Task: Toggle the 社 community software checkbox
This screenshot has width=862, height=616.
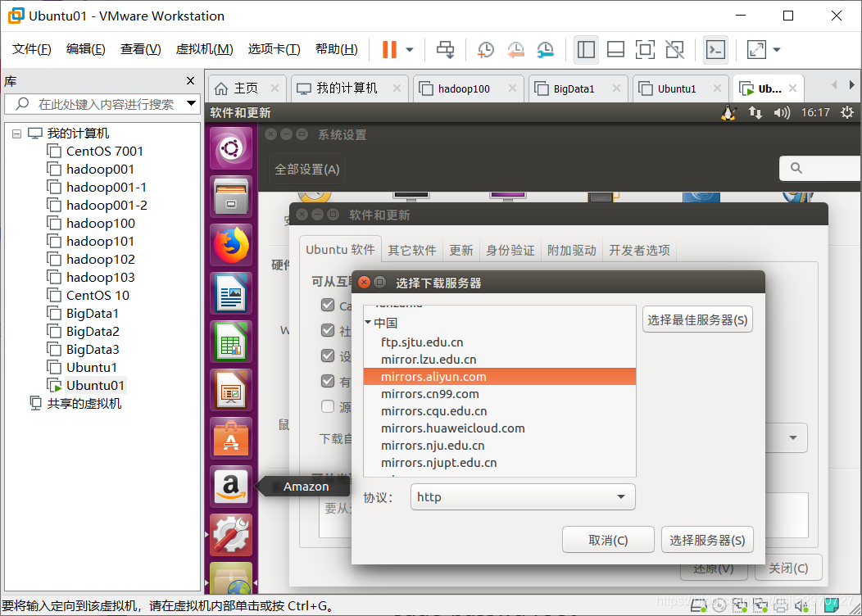Action: [x=328, y=330]
